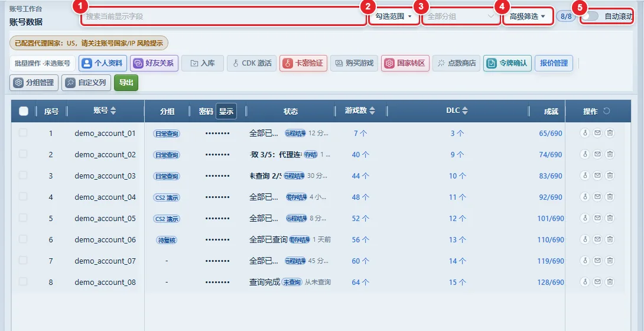Open the 好友关系 action
644x331 pixels.
154,63
